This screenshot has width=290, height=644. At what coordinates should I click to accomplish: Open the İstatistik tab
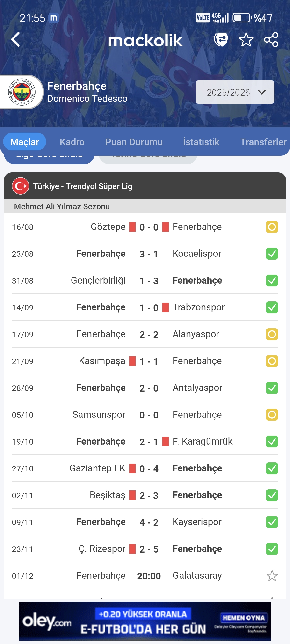click(x=201, y=142)
